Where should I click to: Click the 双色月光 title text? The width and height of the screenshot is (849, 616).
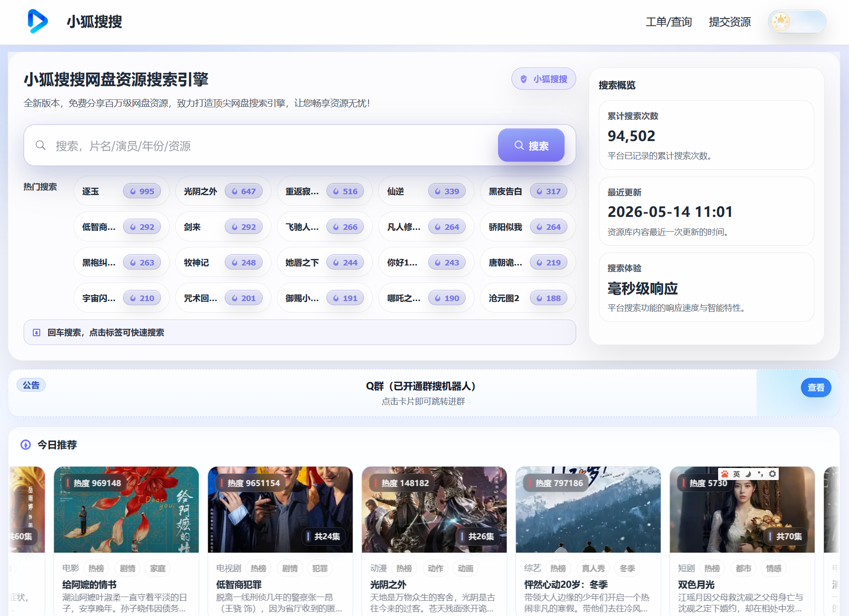coord(696,585)
